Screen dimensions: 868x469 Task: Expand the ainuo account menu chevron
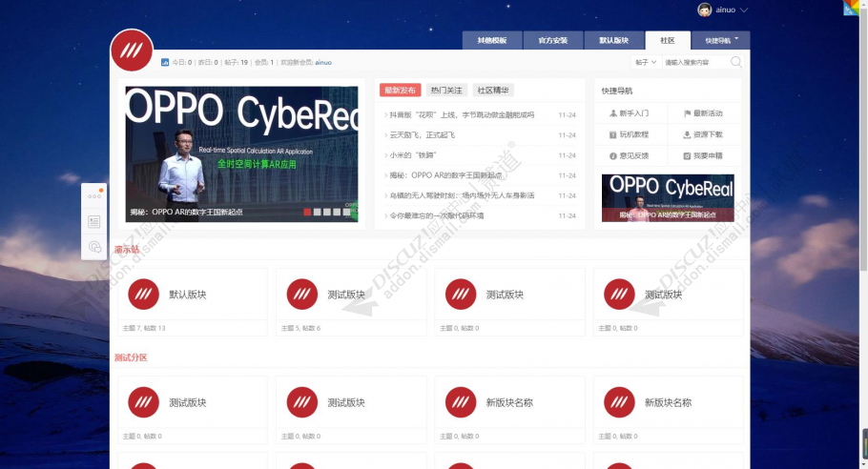[x=744, y=10]
